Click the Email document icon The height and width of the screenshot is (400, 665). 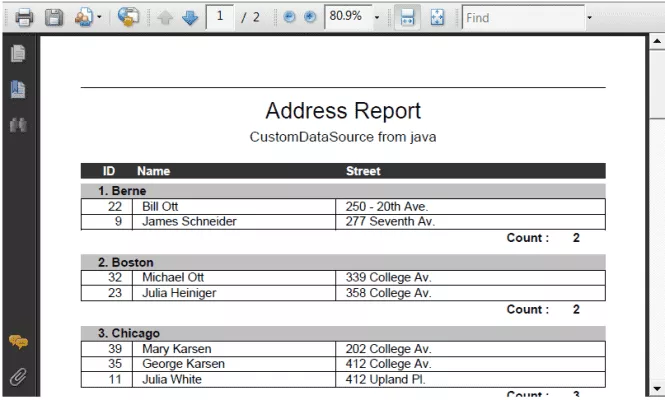(x=84, y=17)
